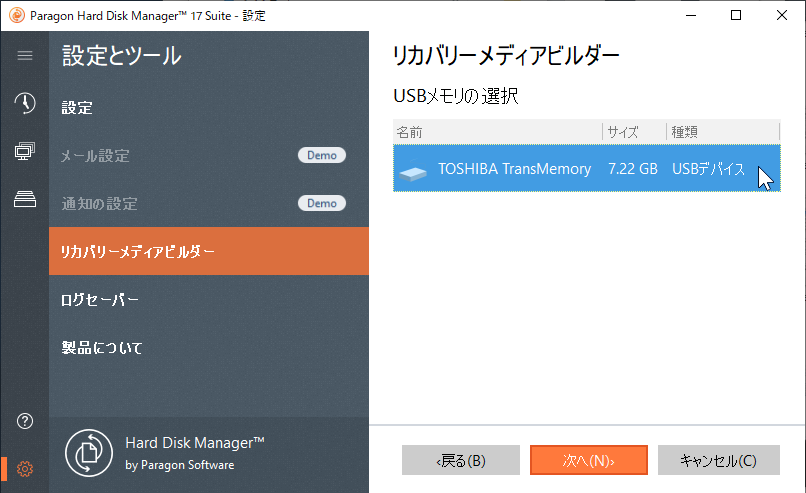Sort by the サイズ column header
This screenshot has width=806, height=493.
click(634, 132)
